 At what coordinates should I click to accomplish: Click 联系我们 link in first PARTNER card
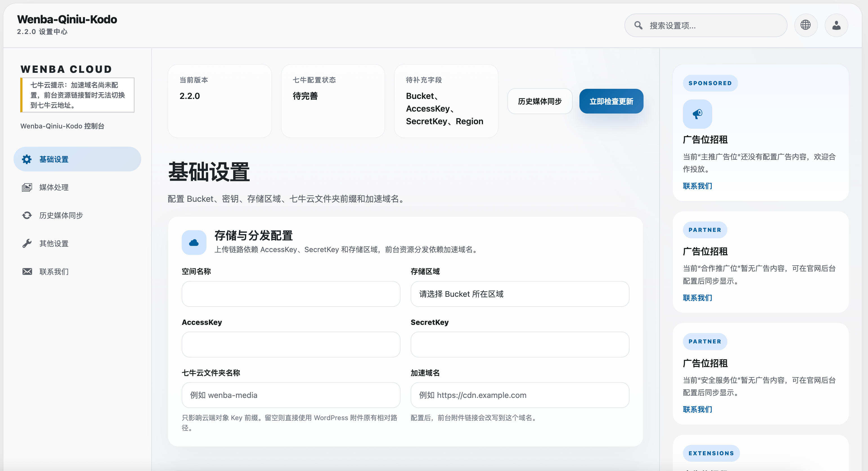tap(697, 298)
